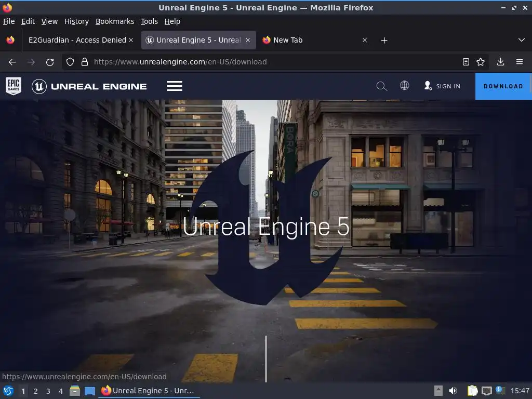Click the pinned Firefox icon left of tabs
The height and width of the screenshot is (399, 532).
coord(10,40)
